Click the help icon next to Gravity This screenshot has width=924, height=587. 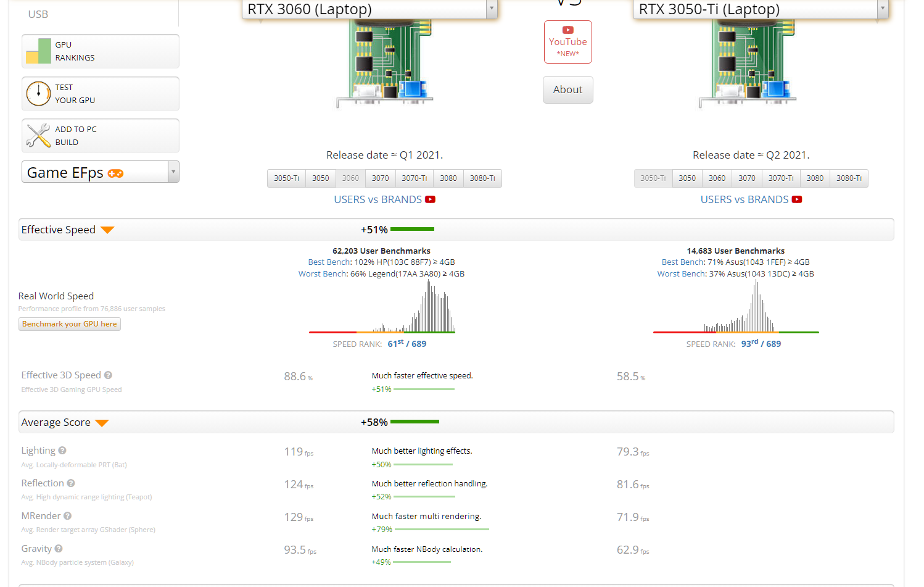pyautogui.click(x=59, y=549)
